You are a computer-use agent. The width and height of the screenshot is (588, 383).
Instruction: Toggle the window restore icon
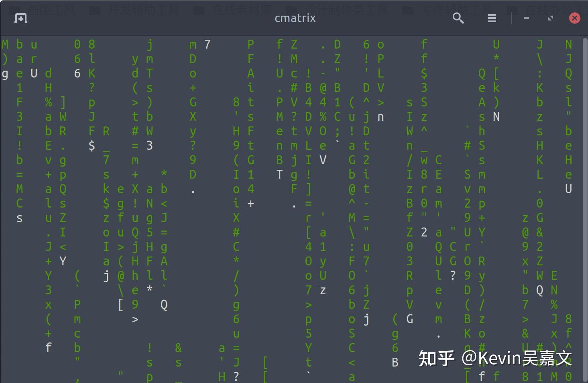550,18
